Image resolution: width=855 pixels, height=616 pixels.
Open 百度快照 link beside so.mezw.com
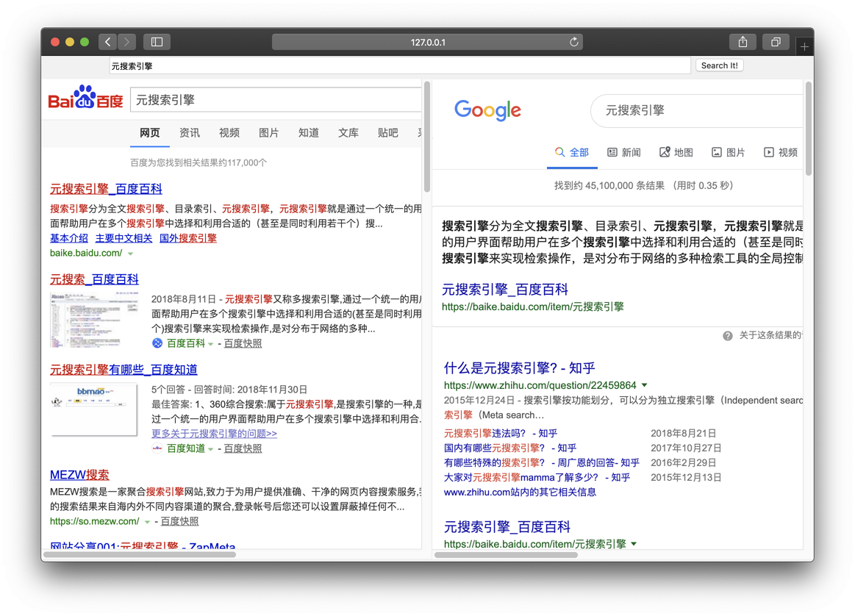pyautogui.click(x=179, y=521)
